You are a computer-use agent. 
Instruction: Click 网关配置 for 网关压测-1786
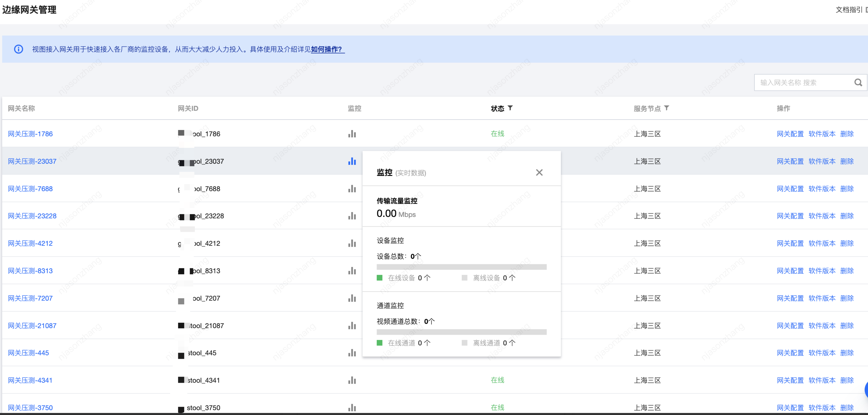coord(790,134)
